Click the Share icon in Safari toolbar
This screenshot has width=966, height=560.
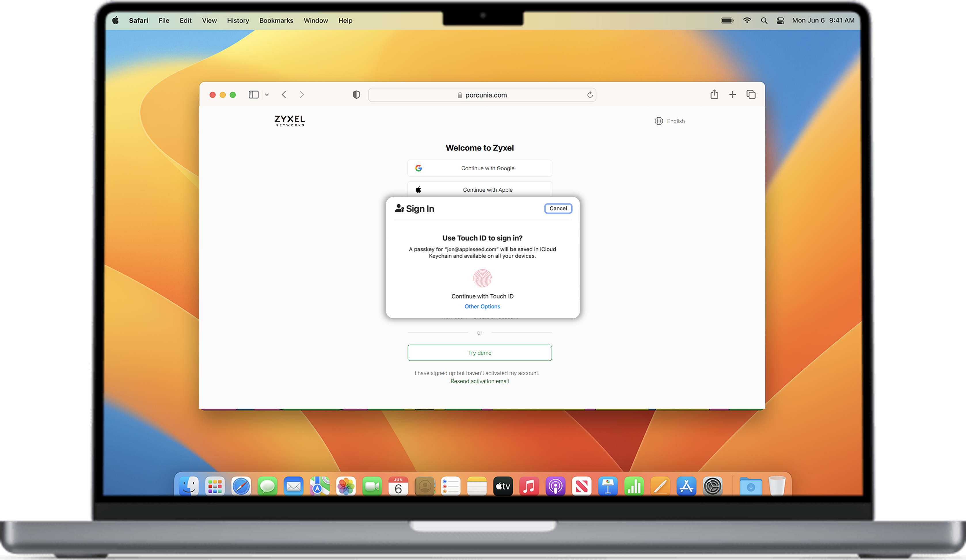pyautogui.click(x=714, y=94)
